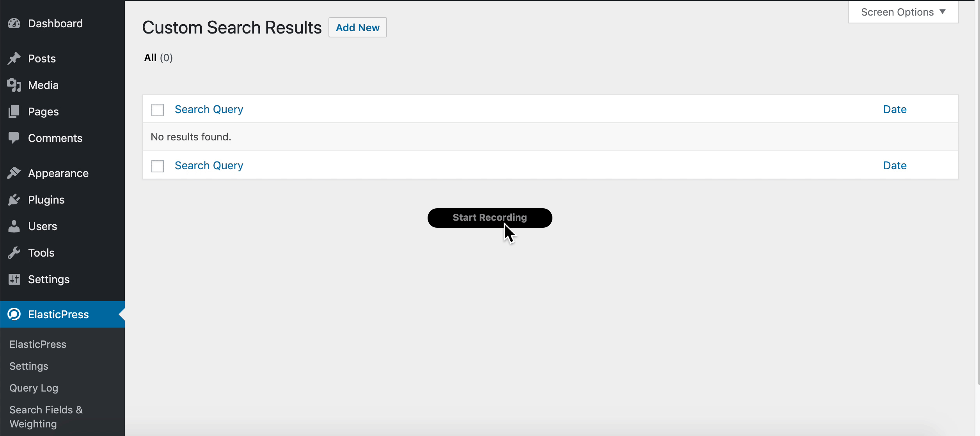The image size is (980, 436).
Task: Click the Start Recording button
Action: pos(490,217)
